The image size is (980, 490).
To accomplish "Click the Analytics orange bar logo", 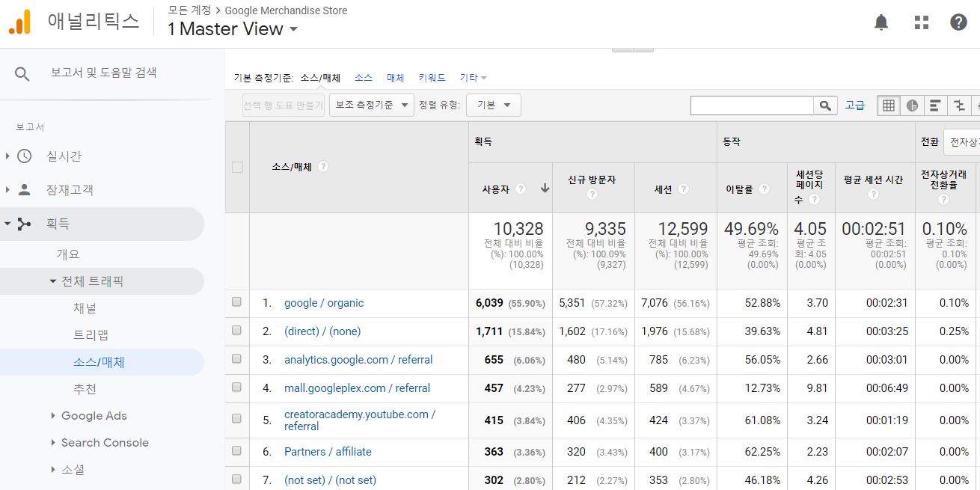I will [x=19, y=22].
